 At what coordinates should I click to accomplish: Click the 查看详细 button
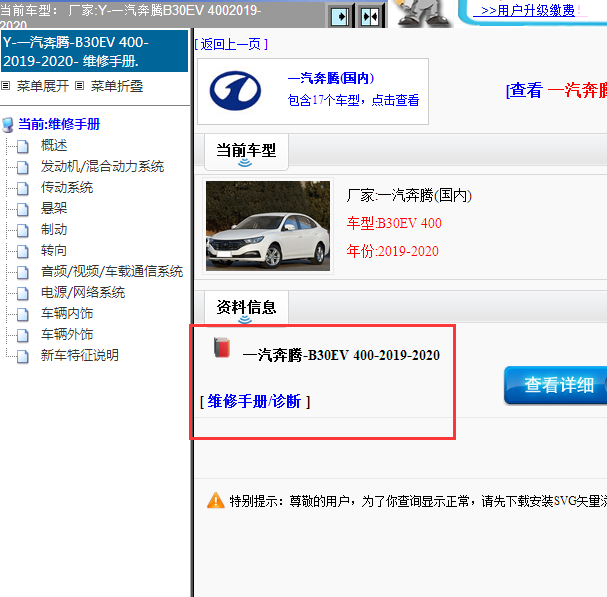[556, 385]
